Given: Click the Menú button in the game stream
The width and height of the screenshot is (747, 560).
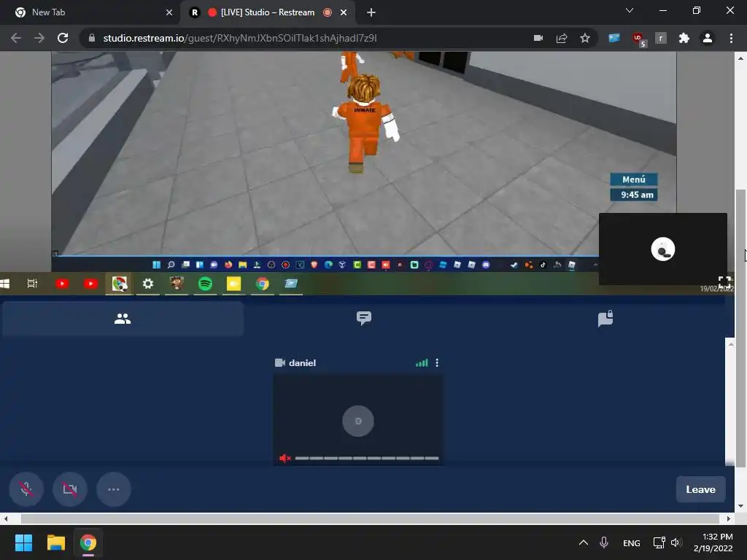Looking at the screenshot, I should 634,179.
